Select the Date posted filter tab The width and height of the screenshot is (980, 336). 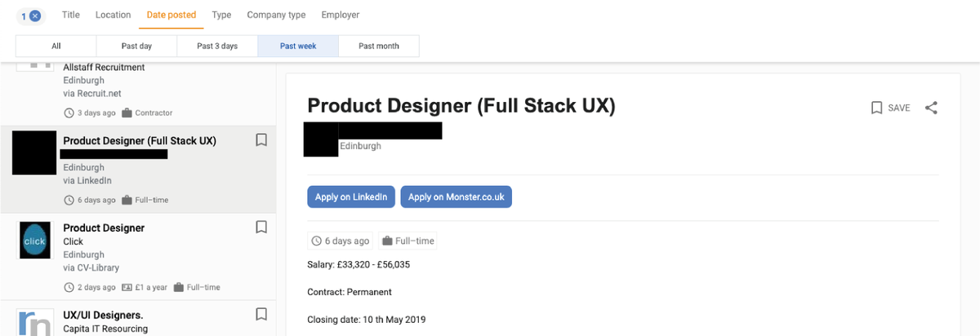171,15
